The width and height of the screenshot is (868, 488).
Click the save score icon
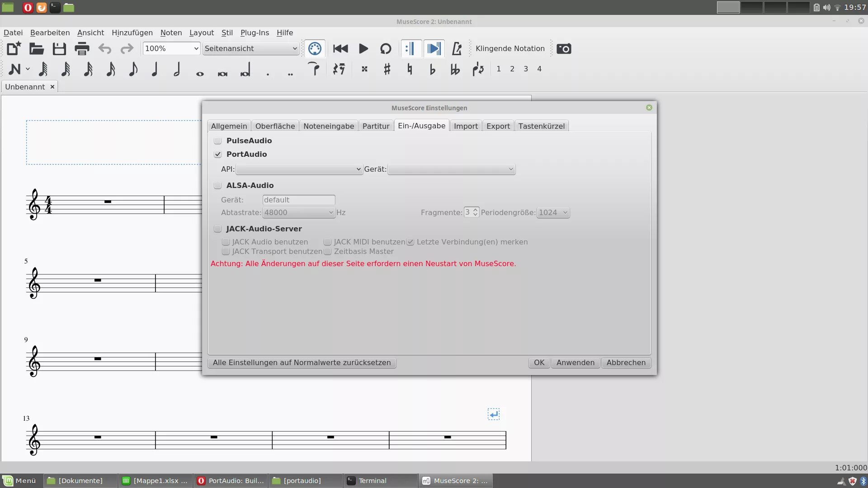tap(59, 48)
